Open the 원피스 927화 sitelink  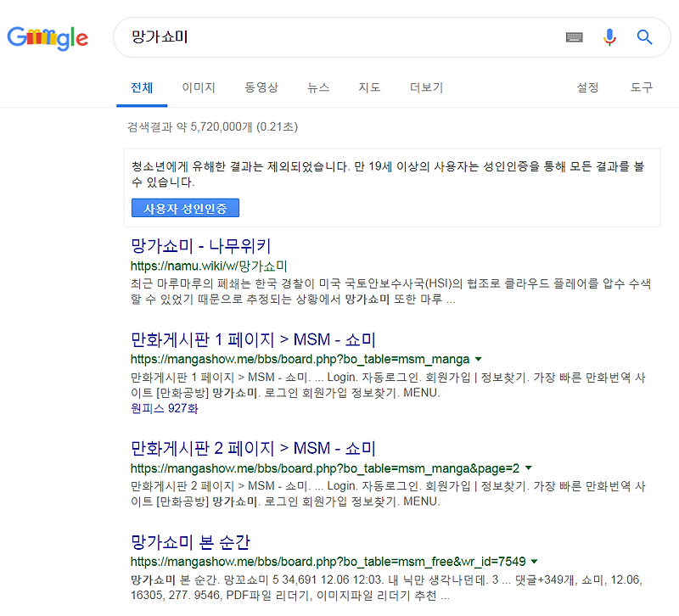(164, 408)
